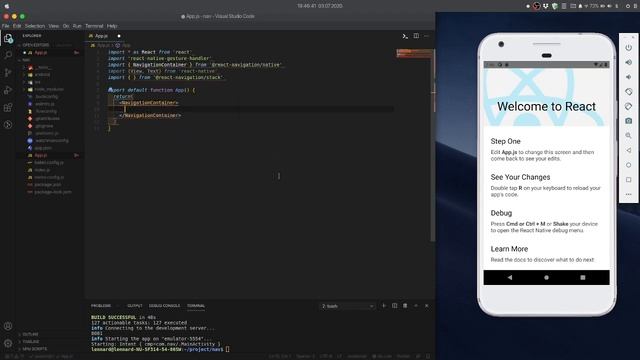Expand the NPM Scripts section
This screenshot has height=360, width=640.
click(x=34, y=349)
